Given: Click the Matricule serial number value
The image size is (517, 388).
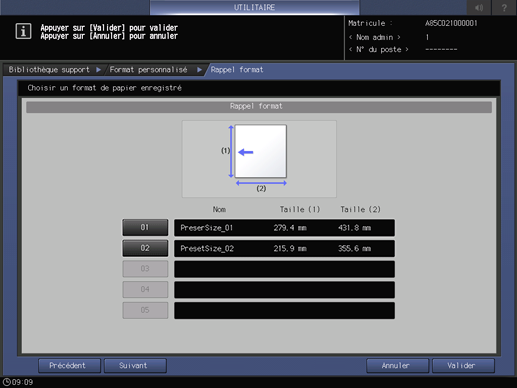Looking at the screenshot, I should (x=451, y=23).
